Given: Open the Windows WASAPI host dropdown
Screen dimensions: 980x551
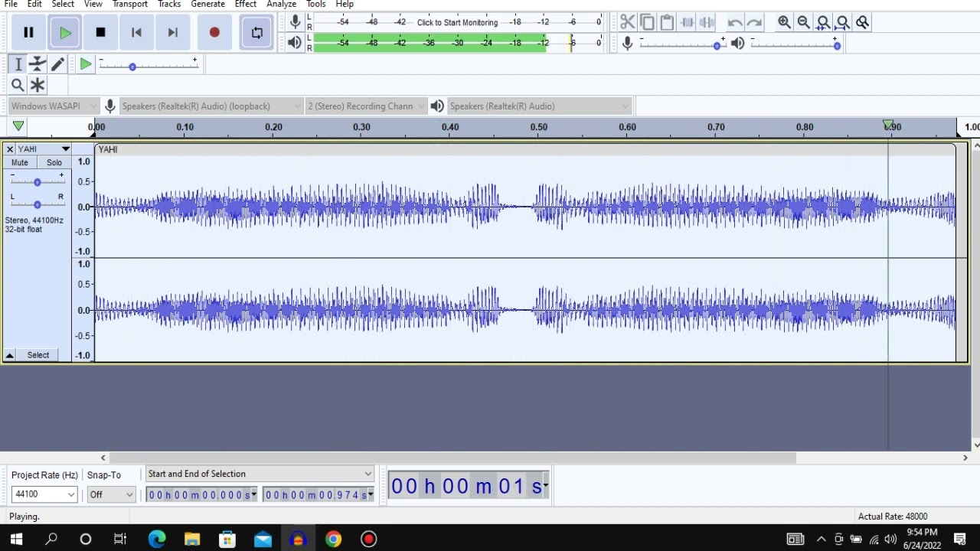Looking at the screenshot, I should tap(54, 106).
